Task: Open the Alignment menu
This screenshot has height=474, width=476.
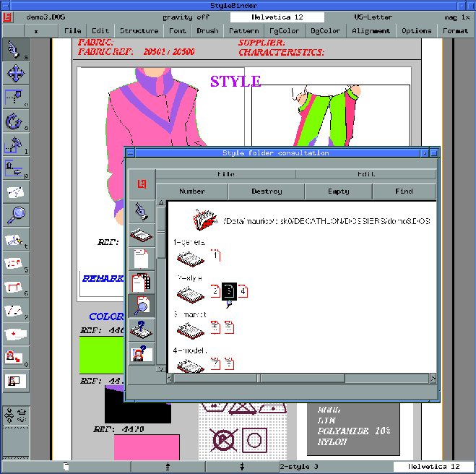Action: [371, 31]
